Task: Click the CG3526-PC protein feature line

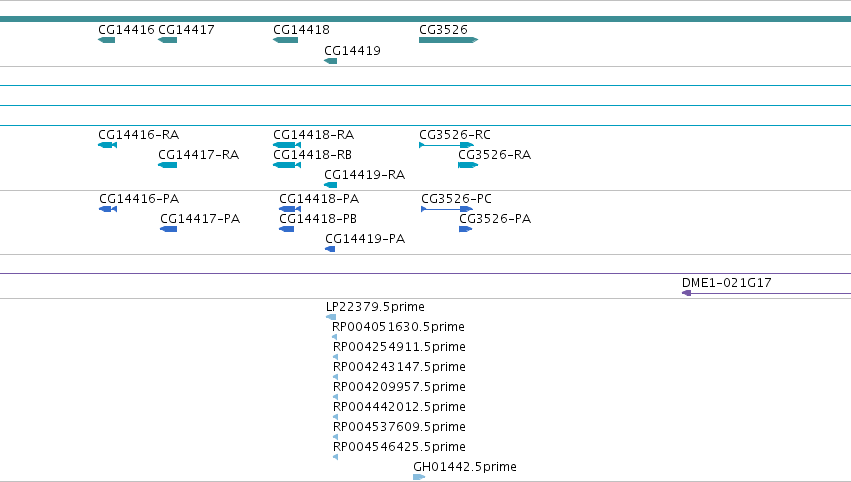Action: 447,209
